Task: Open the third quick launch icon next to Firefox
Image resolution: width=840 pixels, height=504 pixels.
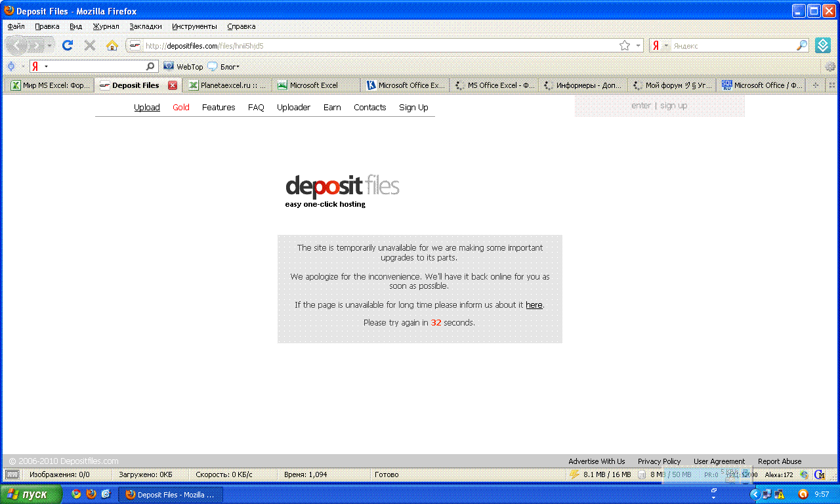Action: click(x=106, y=493)
